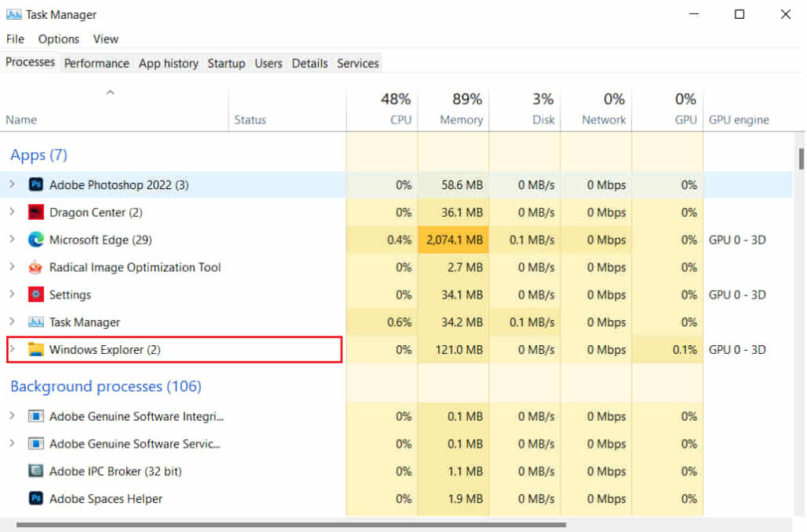Click the 121.0 MB memory cell
The height and width of the screenshot is (532, 807).
click(x=453, y=349)
